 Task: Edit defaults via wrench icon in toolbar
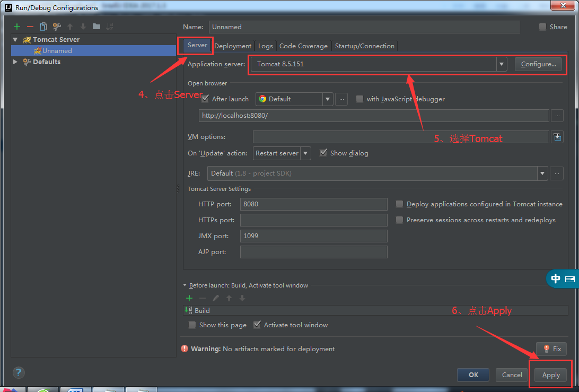(x=57, y=27)
